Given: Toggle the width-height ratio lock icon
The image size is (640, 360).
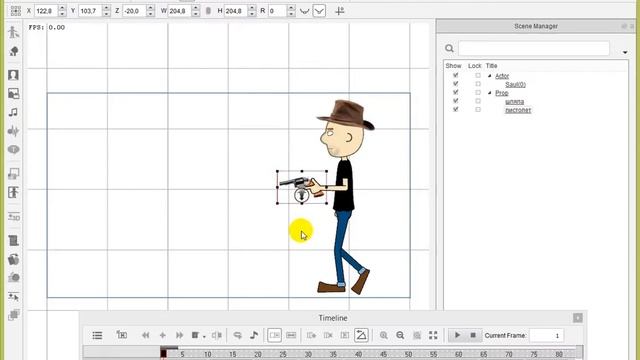Looking at the screenshot, I should point(208,11).
